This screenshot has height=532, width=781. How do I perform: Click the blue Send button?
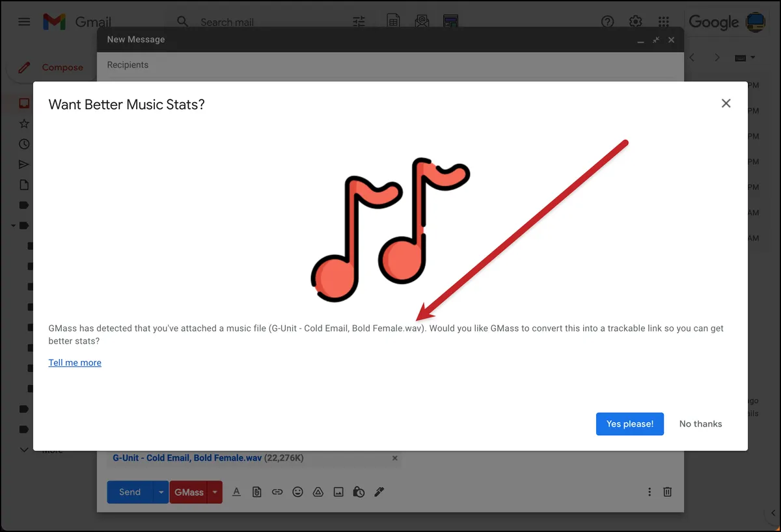(x=130, y=492)
